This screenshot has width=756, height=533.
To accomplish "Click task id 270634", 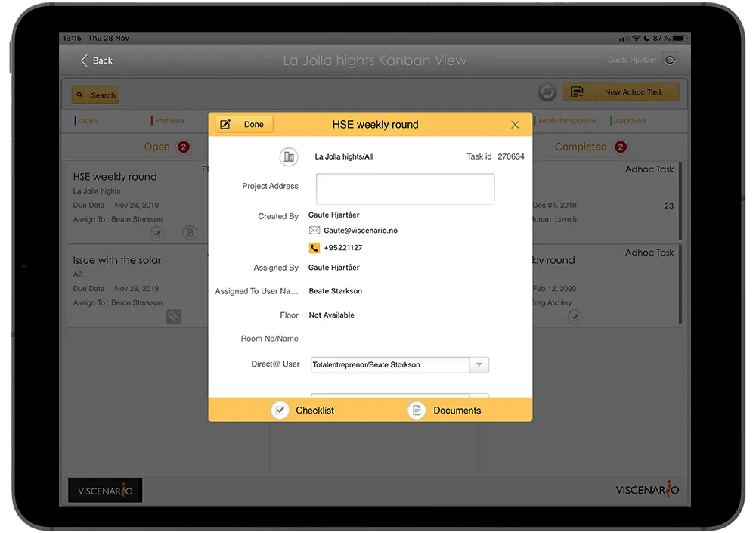I will tap(510, 156).
